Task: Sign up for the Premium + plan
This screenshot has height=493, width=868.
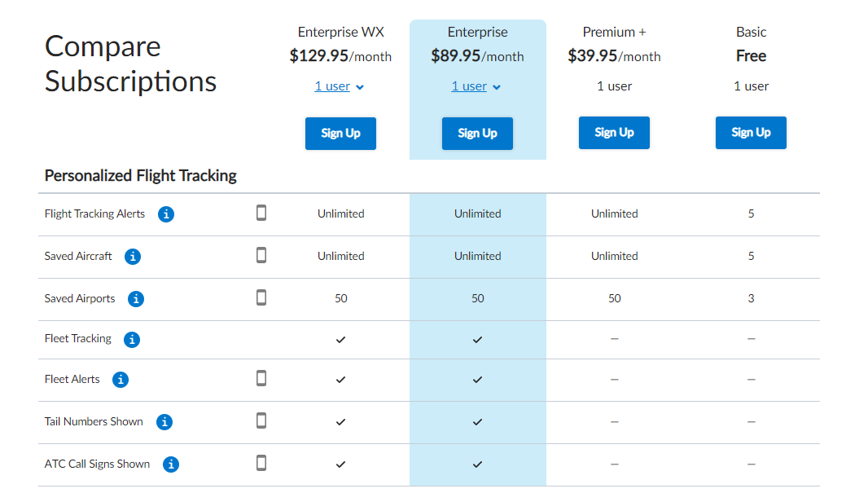Action: click(614, 132)
